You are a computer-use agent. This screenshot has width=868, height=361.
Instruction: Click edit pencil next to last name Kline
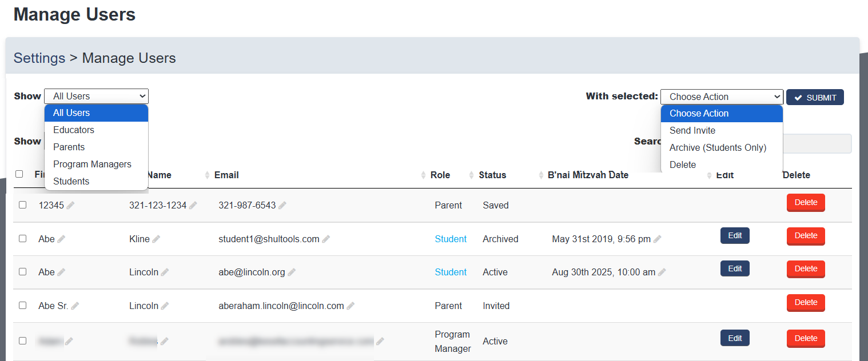tap(156, 239)
